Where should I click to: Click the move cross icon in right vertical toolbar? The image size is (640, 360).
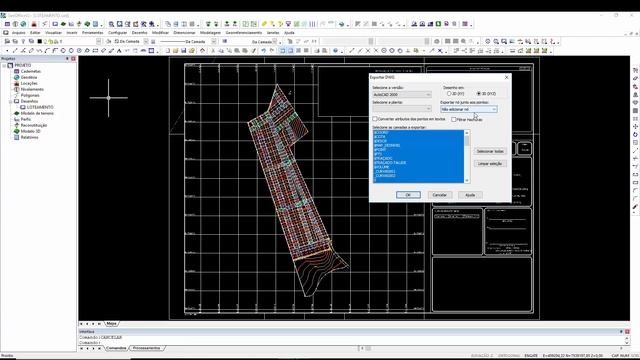635,127
